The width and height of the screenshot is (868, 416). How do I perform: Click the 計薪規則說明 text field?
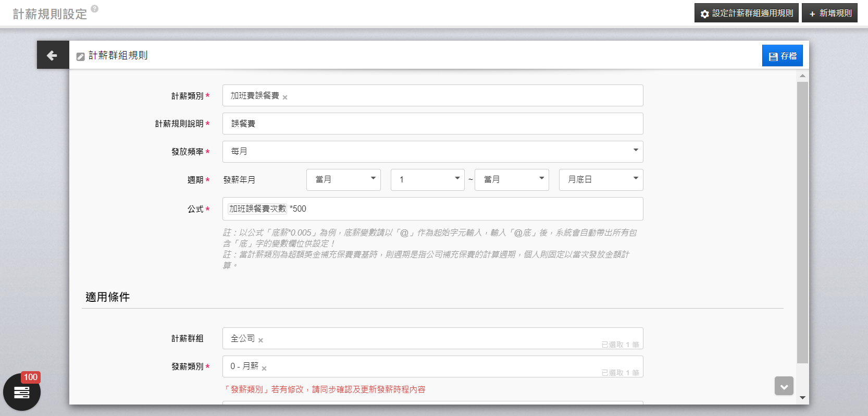[x=432, y=124]
